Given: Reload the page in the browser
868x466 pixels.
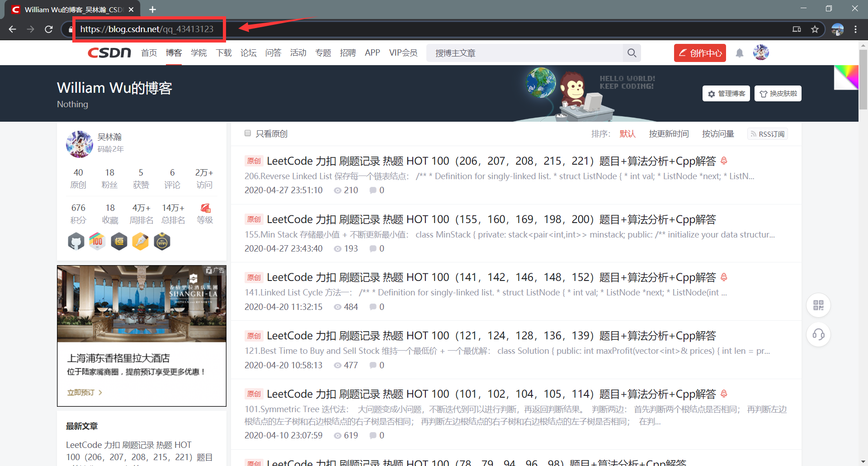Looking at the screenshot, I should [x=49, y=29].
